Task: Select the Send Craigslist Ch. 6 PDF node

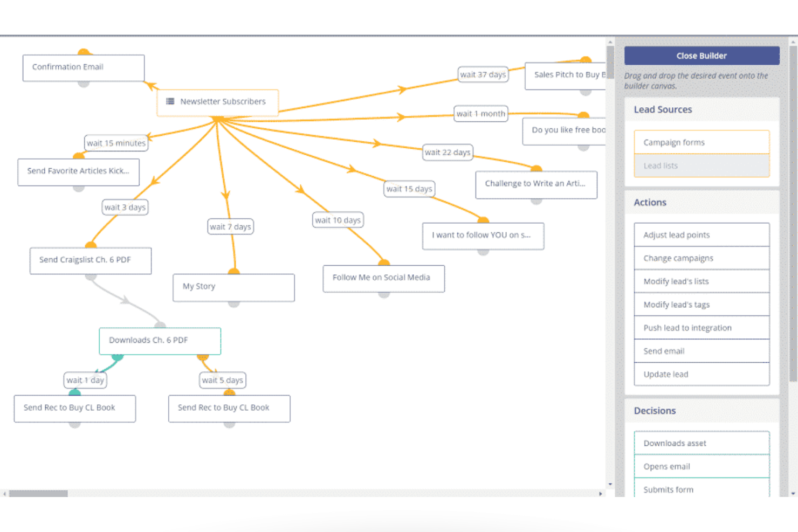Action: pos(91,261)
